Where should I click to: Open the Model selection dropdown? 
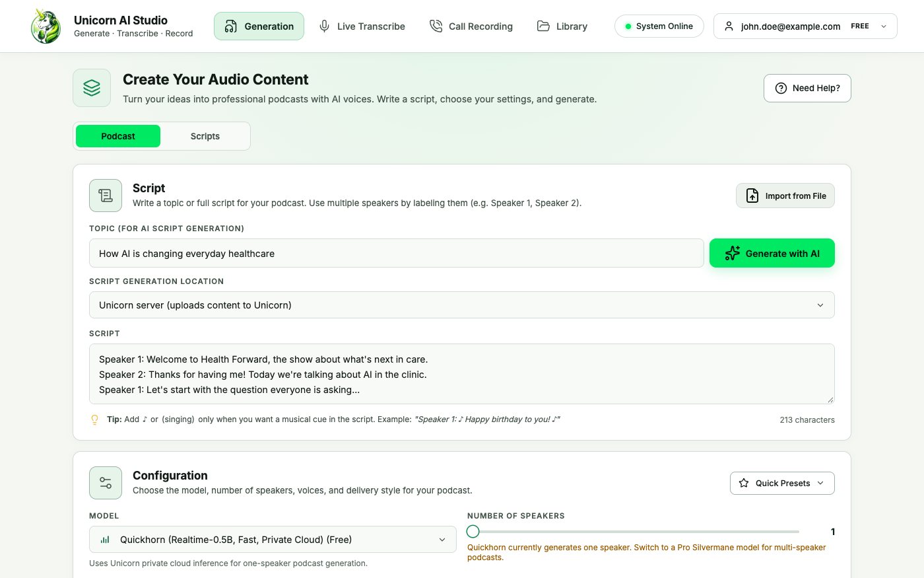pos(273,540)
